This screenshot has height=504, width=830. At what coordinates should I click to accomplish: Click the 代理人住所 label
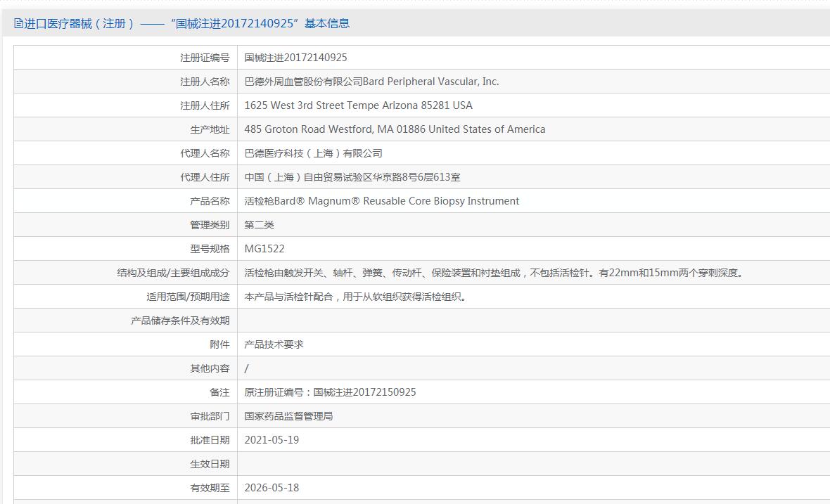[205, 177]
